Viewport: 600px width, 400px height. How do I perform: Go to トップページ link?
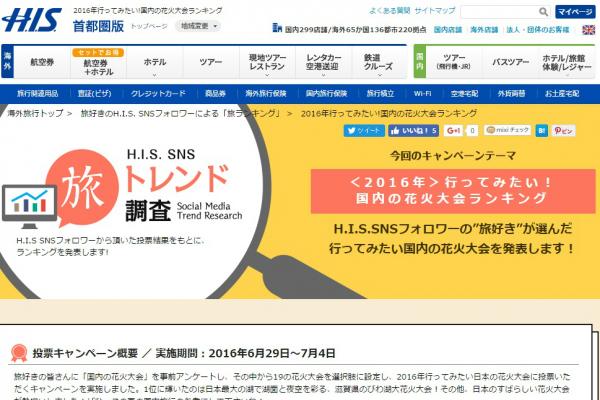coord(149,26)
